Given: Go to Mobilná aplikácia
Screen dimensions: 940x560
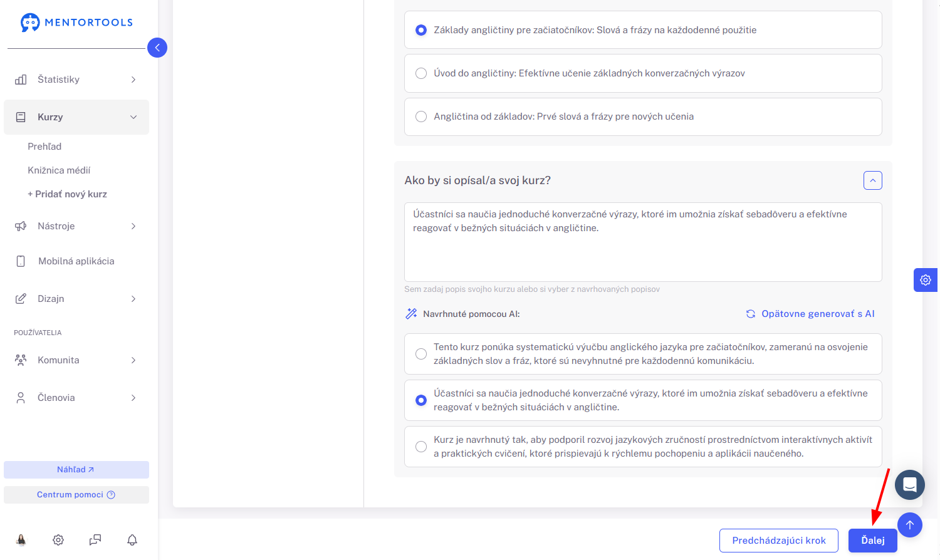Looking at the screenshot, I should point(76,261).
